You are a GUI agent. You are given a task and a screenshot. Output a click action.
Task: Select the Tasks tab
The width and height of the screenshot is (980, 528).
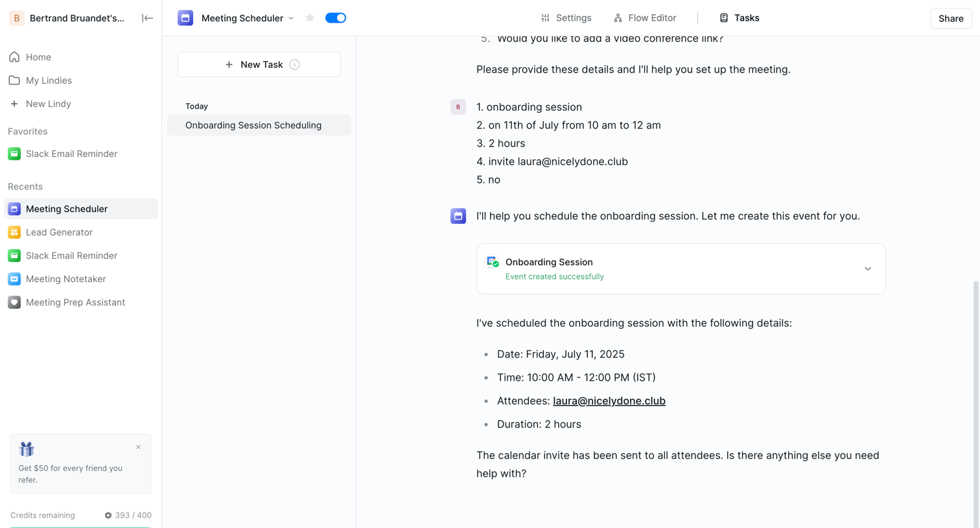pyautogui.click(x=740, y=18)
